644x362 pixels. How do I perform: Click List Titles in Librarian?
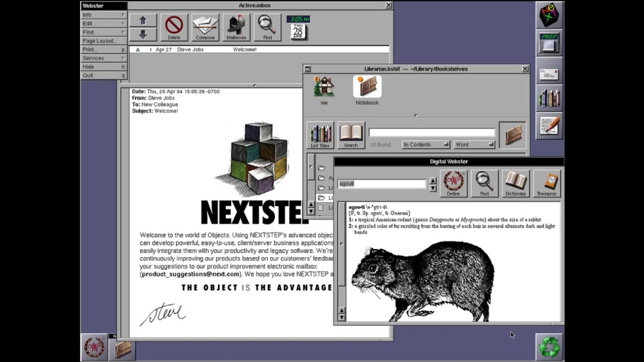[x=320, y=136]
